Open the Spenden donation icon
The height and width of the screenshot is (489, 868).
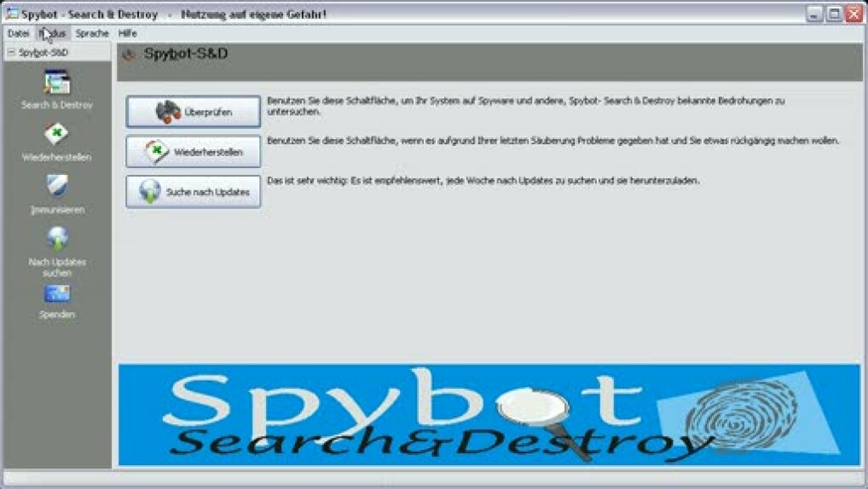(x=57, y=294)
